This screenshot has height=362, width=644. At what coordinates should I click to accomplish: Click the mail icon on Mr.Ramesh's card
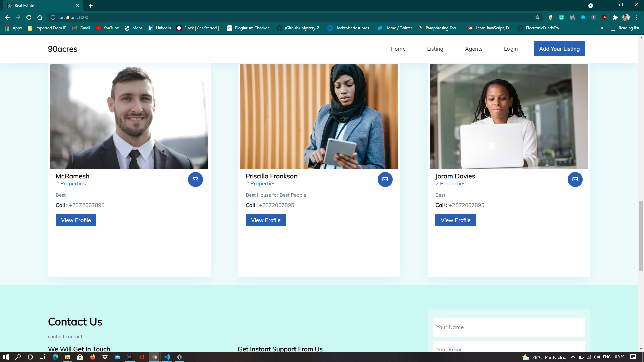[195, 179]
